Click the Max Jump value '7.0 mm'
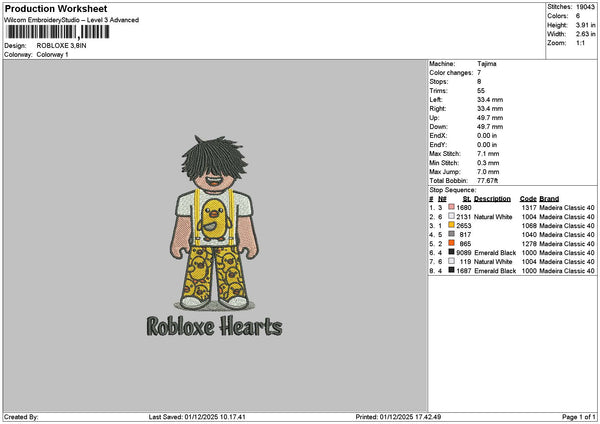The width and height of the screenshot is (600, 424). click(488, 172)
